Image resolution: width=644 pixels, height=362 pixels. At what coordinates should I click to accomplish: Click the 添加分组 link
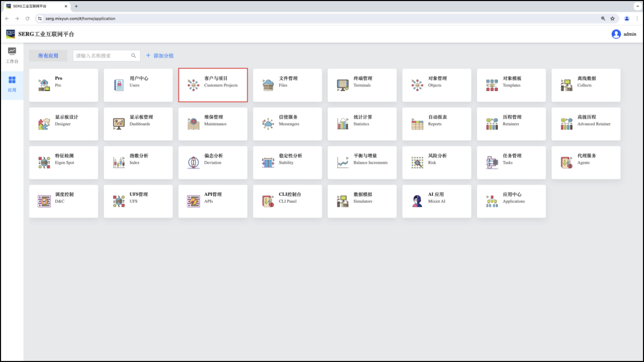(x=160, y=56)
